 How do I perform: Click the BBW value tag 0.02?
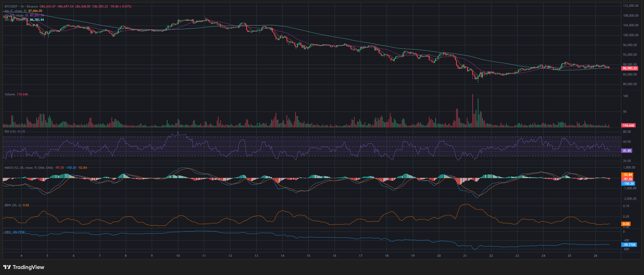point(626,224)
